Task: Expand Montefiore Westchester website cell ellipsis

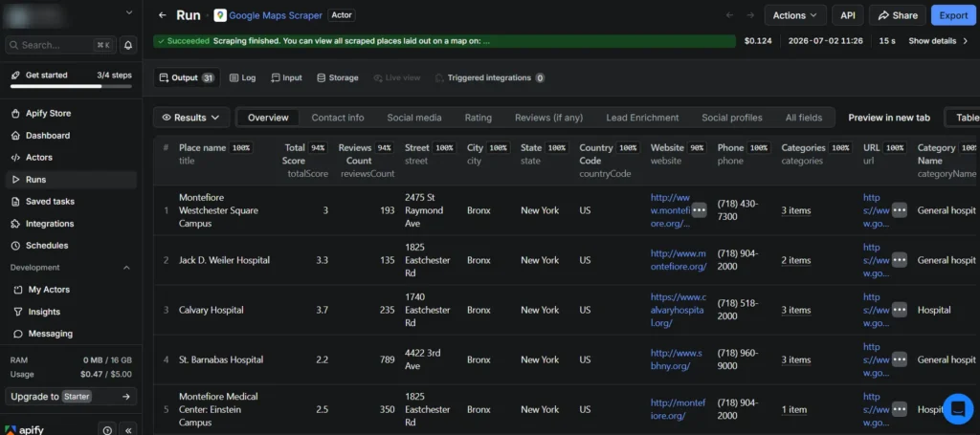Action: click(700, 210)
